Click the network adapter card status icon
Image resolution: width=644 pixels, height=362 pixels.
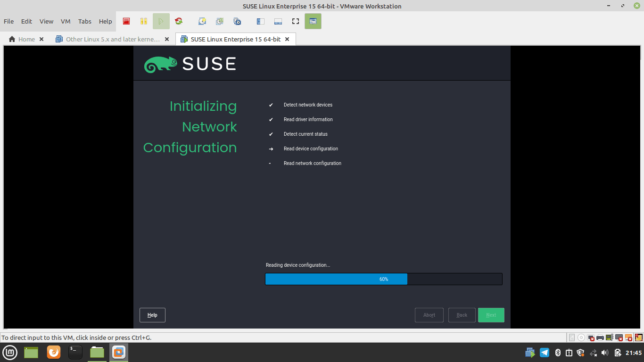(x=610, y=337)
